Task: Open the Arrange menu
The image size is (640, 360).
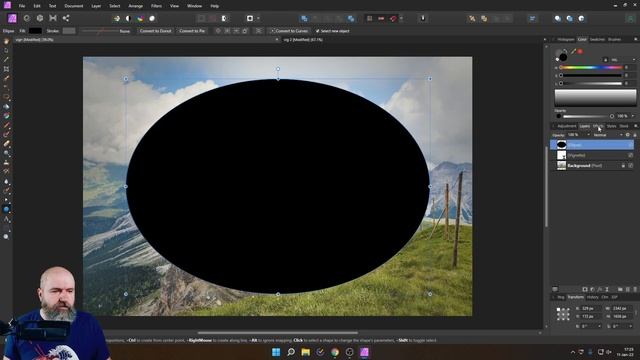Action: [136, 6]
